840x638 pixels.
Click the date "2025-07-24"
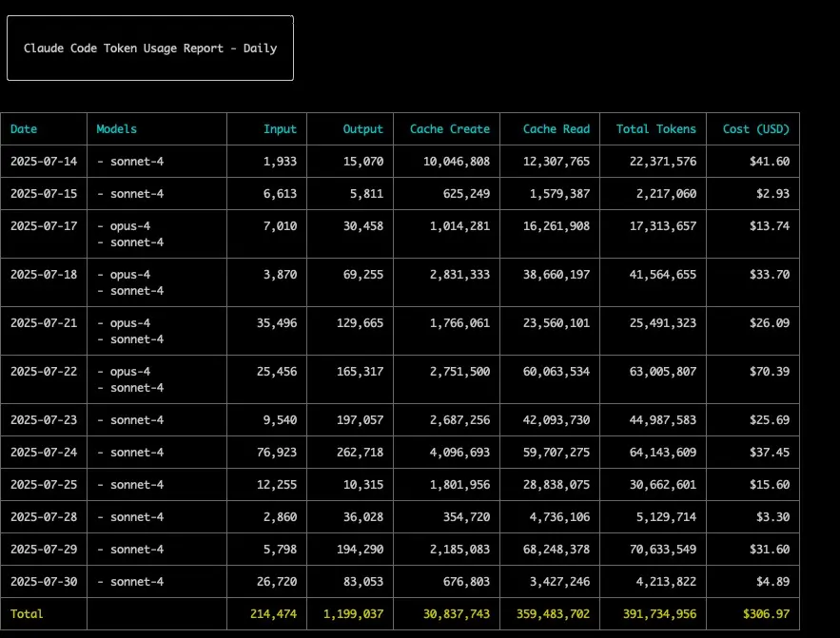[44, 453]
